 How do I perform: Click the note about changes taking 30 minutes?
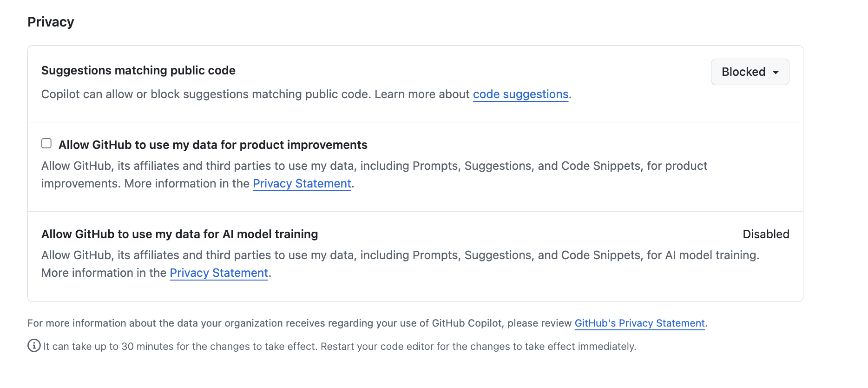[x=339, y=346]
